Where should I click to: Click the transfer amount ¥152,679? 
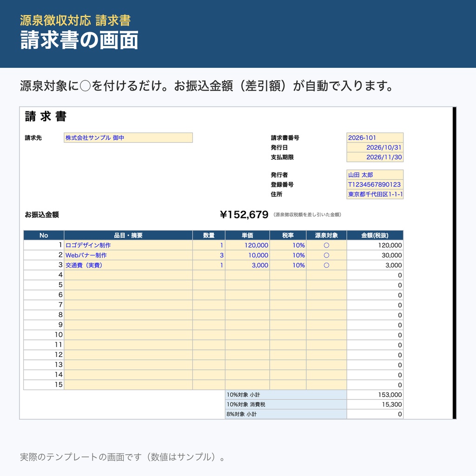pyautogui.click(x=244, y=215)
